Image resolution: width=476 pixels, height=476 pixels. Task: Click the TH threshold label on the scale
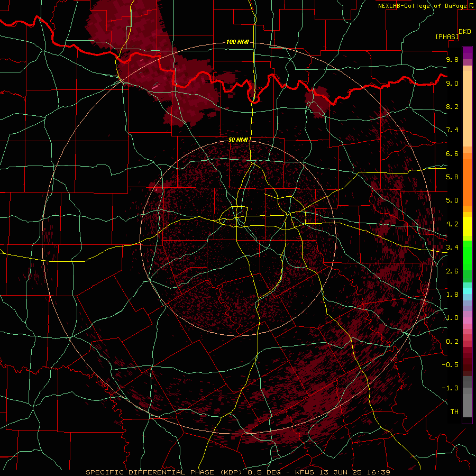point(454,412)
